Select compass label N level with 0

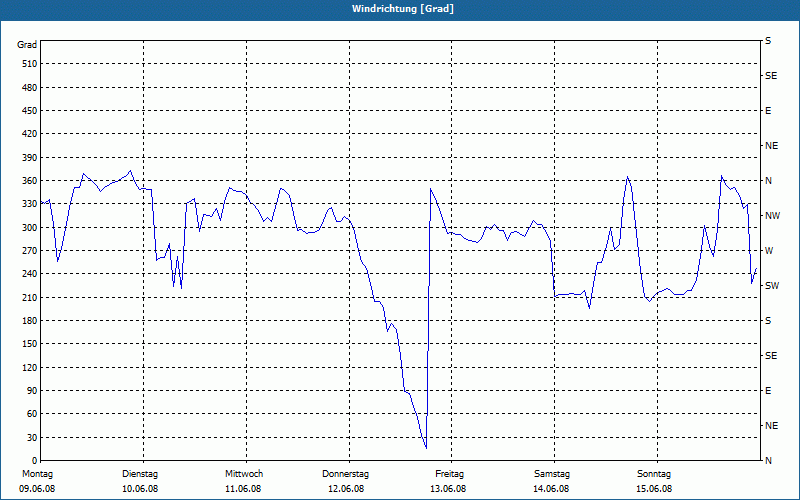pos(768,461)
